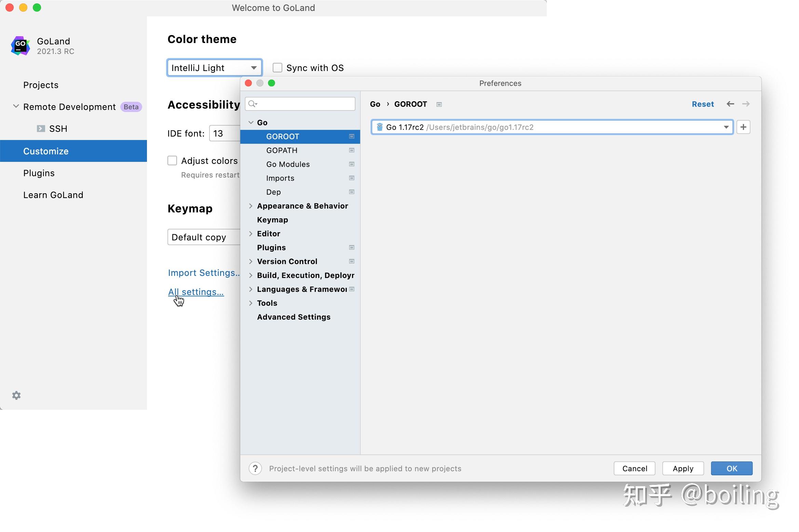Click the Apply button
This screenshot has width=799, height=532.
[x=682, y=468]
